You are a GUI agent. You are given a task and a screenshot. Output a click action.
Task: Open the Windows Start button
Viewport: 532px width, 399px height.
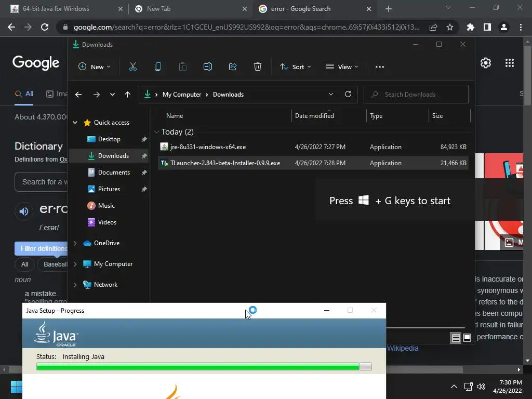click(x=16, y=387)
